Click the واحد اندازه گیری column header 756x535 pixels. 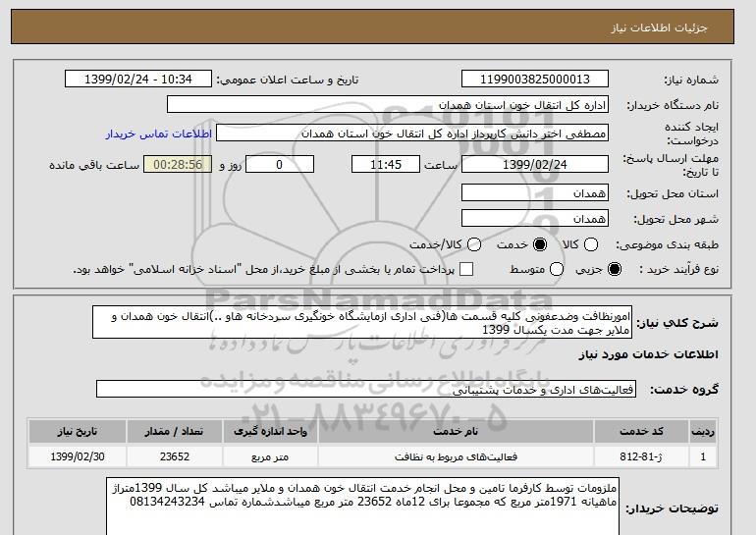pos(270,431)
